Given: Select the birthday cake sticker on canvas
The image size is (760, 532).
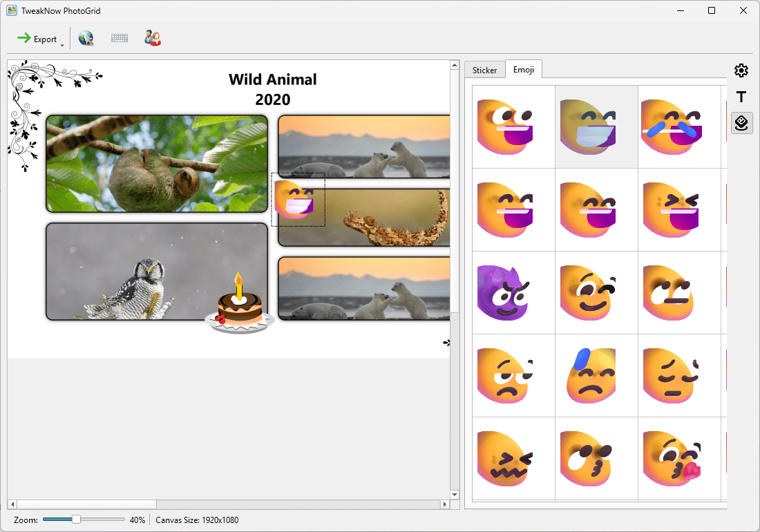Looking at the screenshot, I should (x=240, y=303).
